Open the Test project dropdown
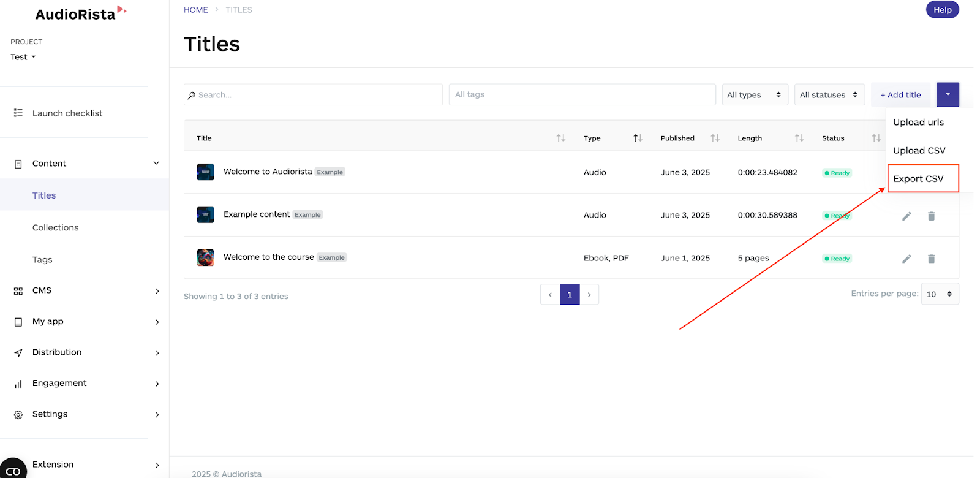 (x=23, y=57)
